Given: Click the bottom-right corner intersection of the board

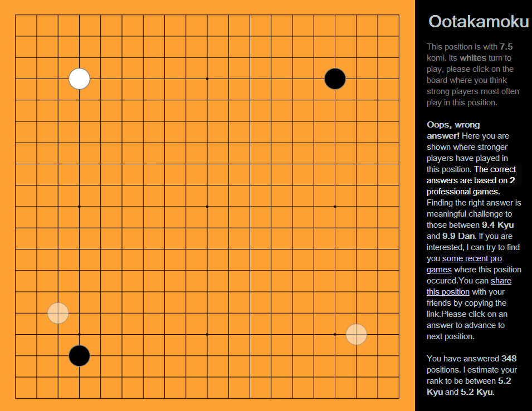Looking at the screenshot, I should point(399,398).
